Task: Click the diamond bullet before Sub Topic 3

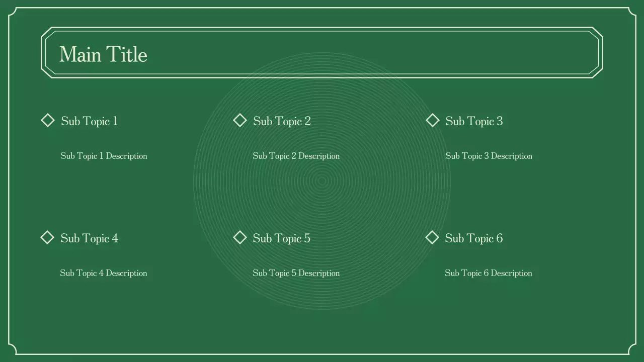Action: click(433, 120)
